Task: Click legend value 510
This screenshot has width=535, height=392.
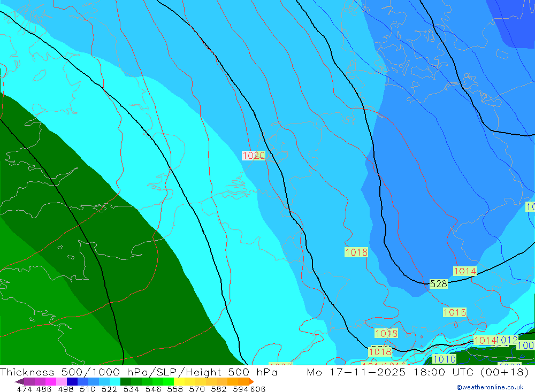Action: click(x=87, y=389)
